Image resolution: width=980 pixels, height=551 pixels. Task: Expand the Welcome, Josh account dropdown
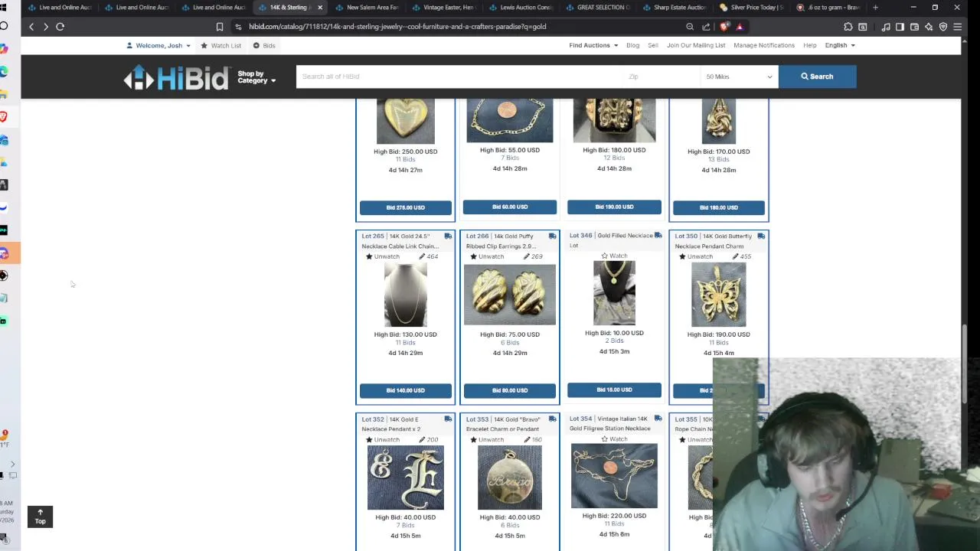158,45
